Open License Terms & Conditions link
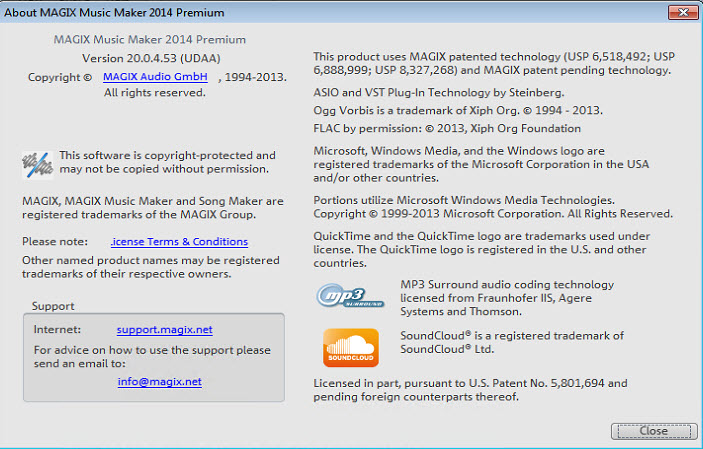This screenshot has width=703, height=449. 179,241
